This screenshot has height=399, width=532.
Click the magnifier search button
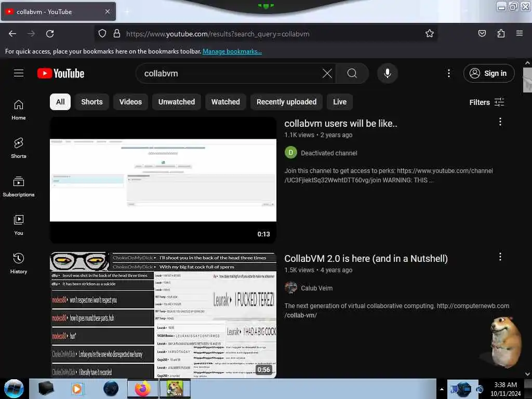pos(352,73)
